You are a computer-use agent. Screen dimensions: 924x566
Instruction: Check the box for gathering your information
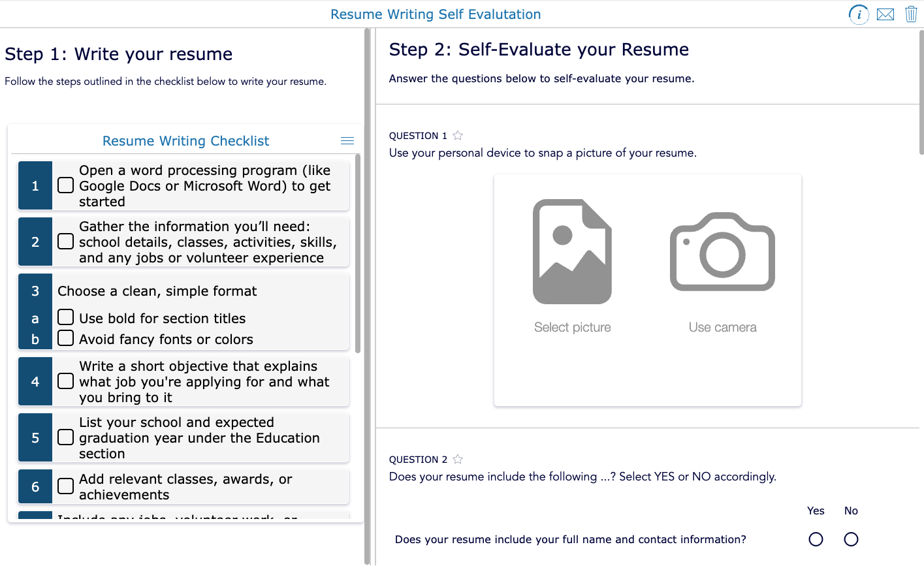(65, 242)
